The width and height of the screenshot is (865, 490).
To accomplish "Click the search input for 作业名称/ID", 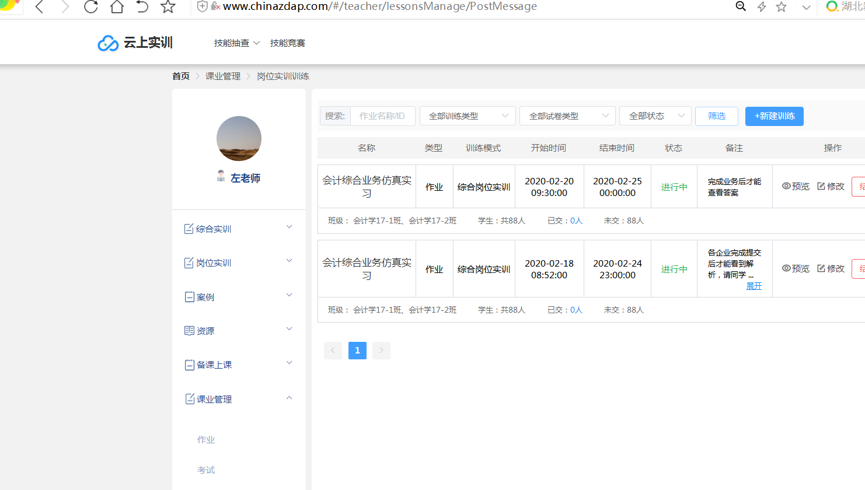I will [x=383, y=116].
